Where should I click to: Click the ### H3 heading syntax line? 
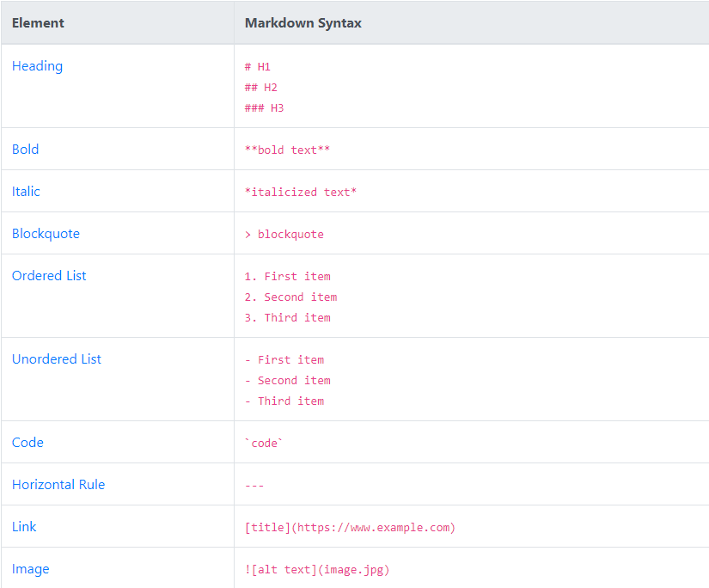point(265,108)
